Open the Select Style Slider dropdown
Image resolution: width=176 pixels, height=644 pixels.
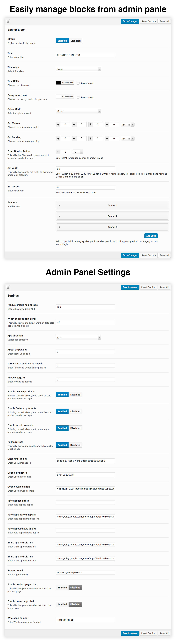78,111
